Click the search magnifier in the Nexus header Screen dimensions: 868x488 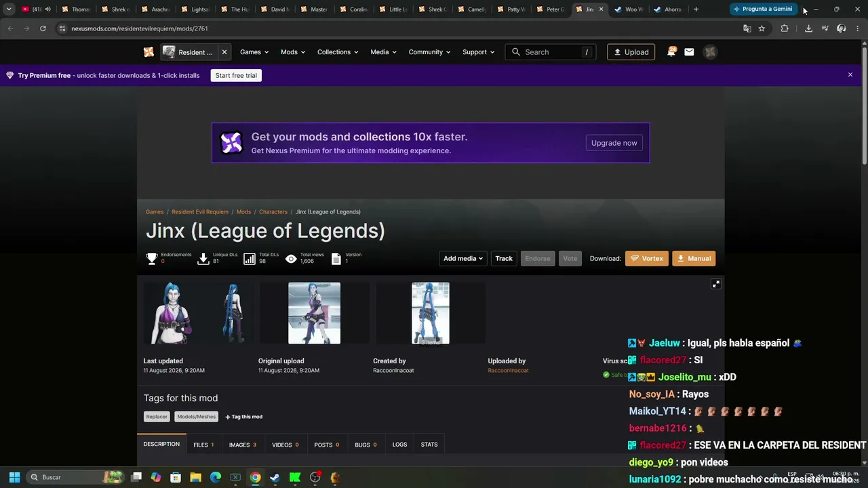click(516, 52)
